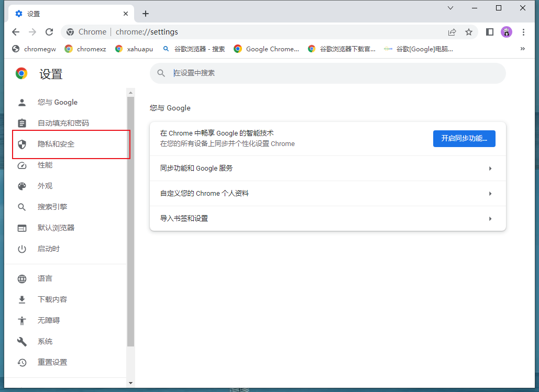Screen dimensions: 539x392
Task: Open the side panel icon
Action: pyautogui.click(x=489, y=32)
